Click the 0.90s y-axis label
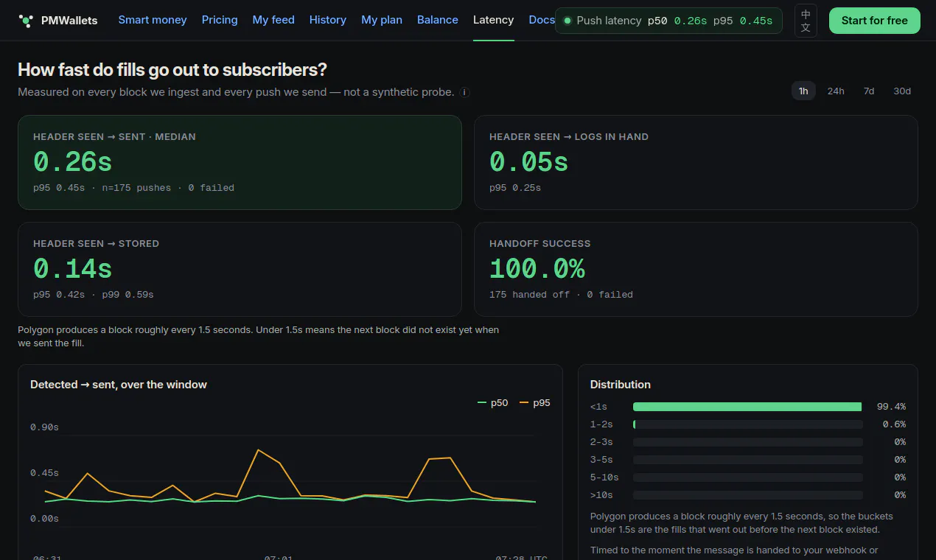Screen dimensions: 936x560 44,427
